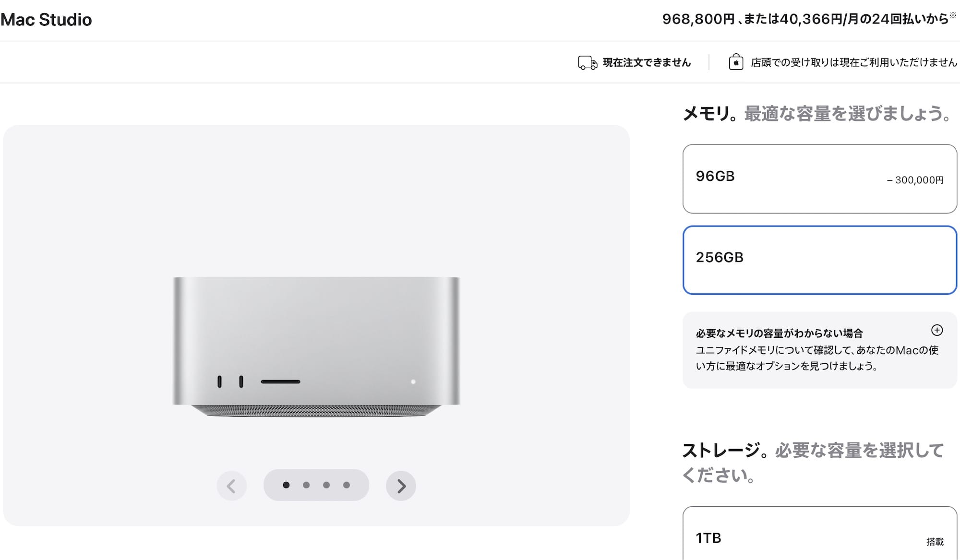This screenshot has width=960, height=560.
Task: Jump to first gallery dot
Action: click(x=286, y=485)
